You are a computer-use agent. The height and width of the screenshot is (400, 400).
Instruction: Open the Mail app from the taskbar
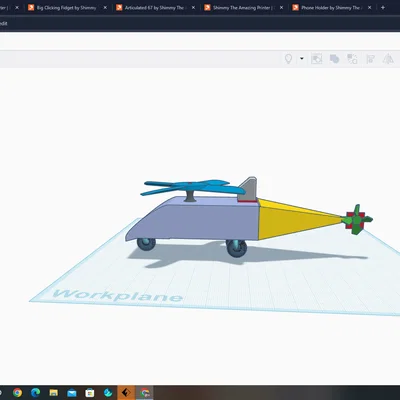point(72,393)
